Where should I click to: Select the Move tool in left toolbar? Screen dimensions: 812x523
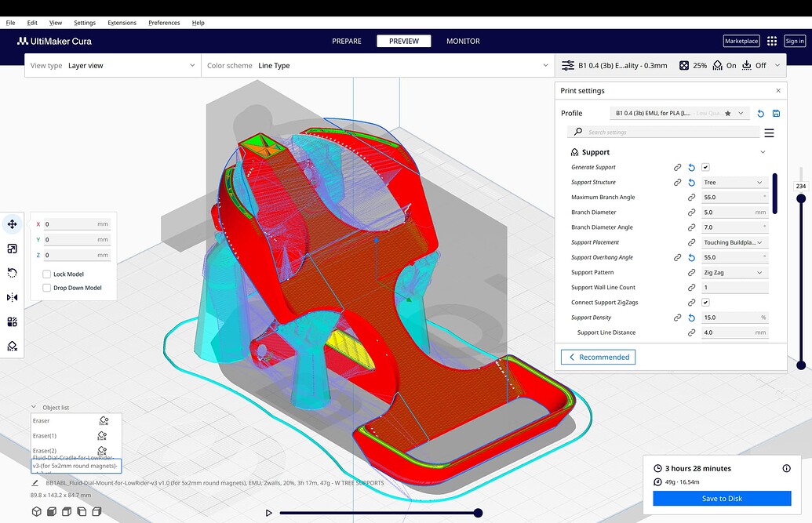click(x=13, y=224)
